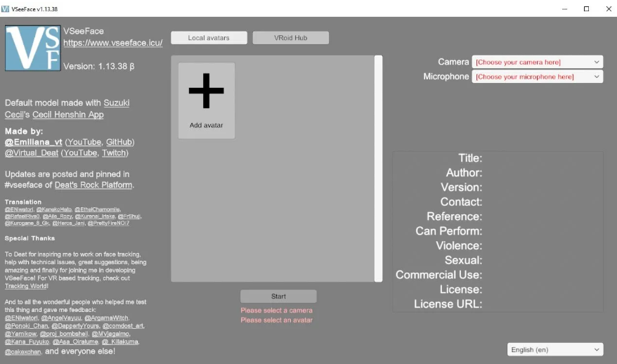
Task: Open Virtual_Deat's Twitch link
Action: [x=114, y=152]
